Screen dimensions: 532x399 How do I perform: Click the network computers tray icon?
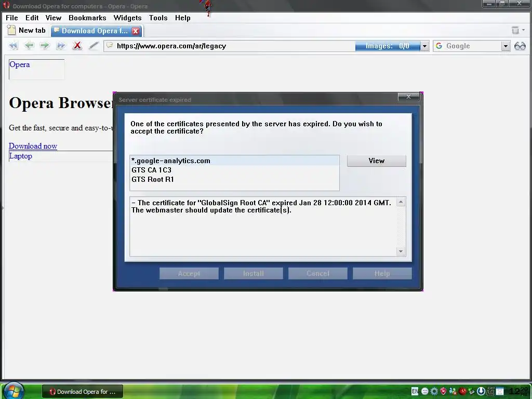(x=490, y=391)
